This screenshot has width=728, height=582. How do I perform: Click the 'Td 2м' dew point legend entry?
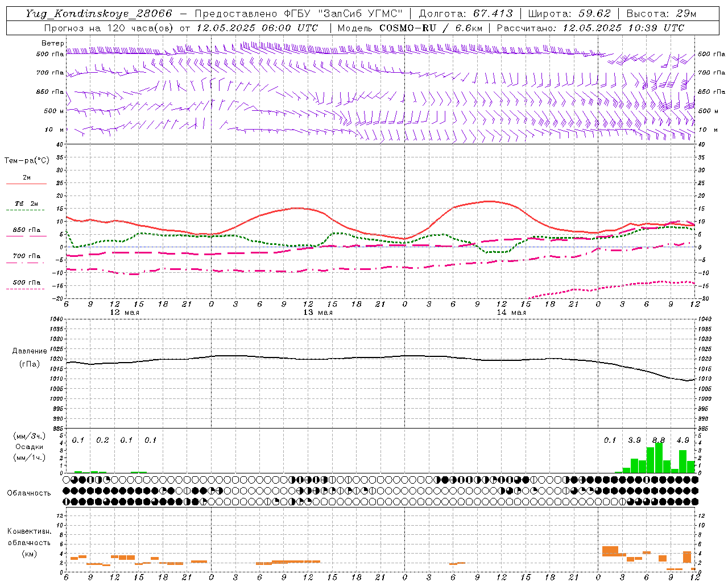pyautogui.click(x=27, y=203)
